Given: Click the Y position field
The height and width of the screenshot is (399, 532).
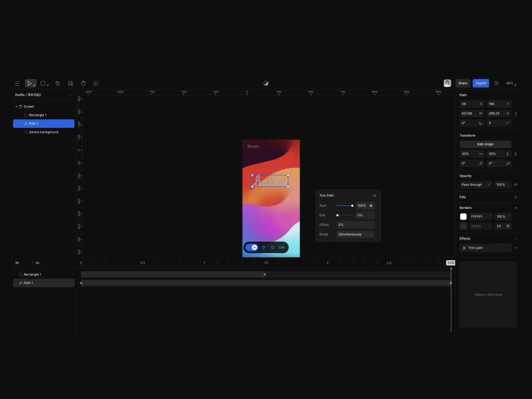Looking at the screenshot, I should point(499,104).
